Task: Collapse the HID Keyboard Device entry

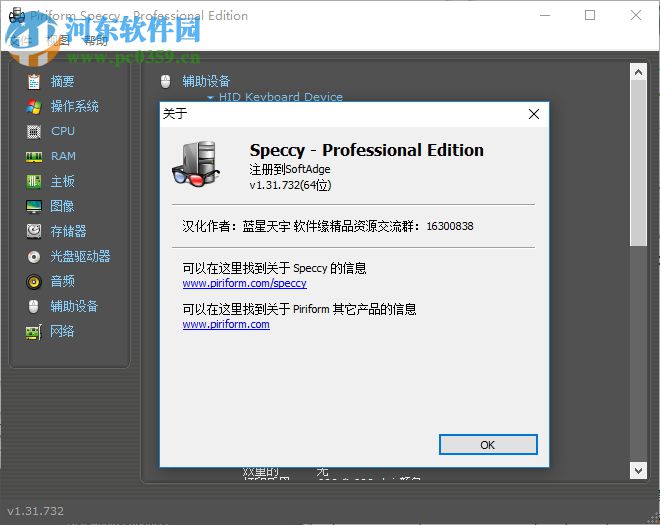Action: 210,98
